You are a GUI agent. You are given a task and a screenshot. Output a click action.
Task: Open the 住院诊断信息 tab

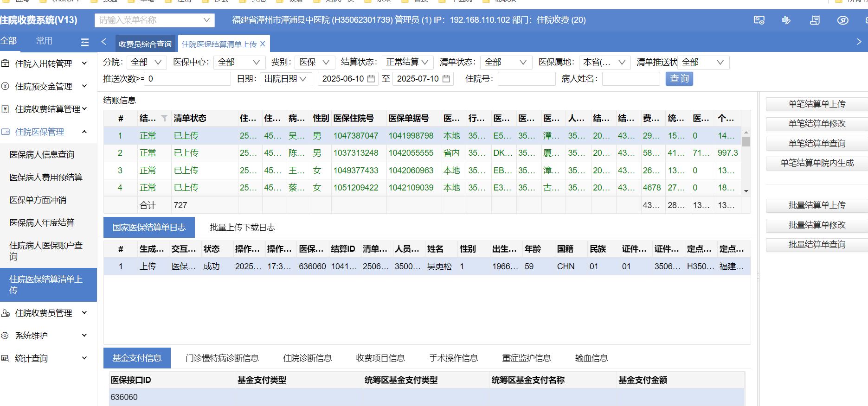click(308, 358)
